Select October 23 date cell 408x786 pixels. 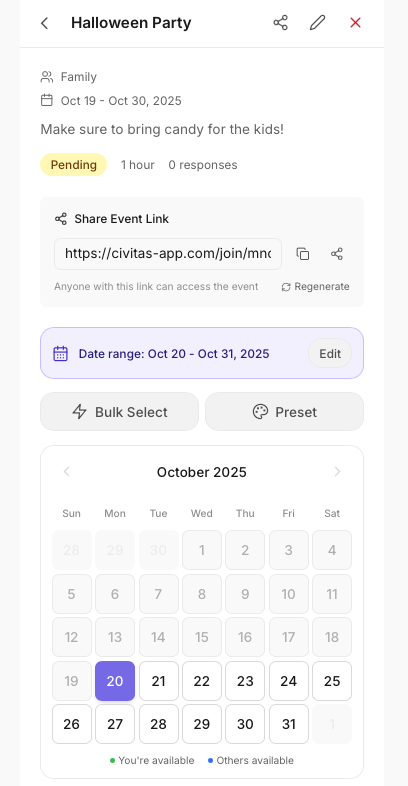pos(245,681)
